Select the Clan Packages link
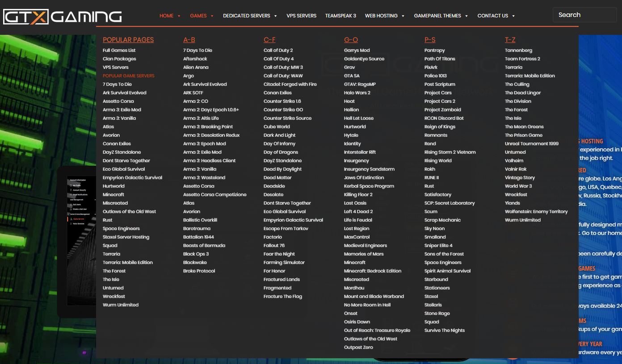Viewport: 622px width, 364px height. pyautogui.click(x=119, y=59)
